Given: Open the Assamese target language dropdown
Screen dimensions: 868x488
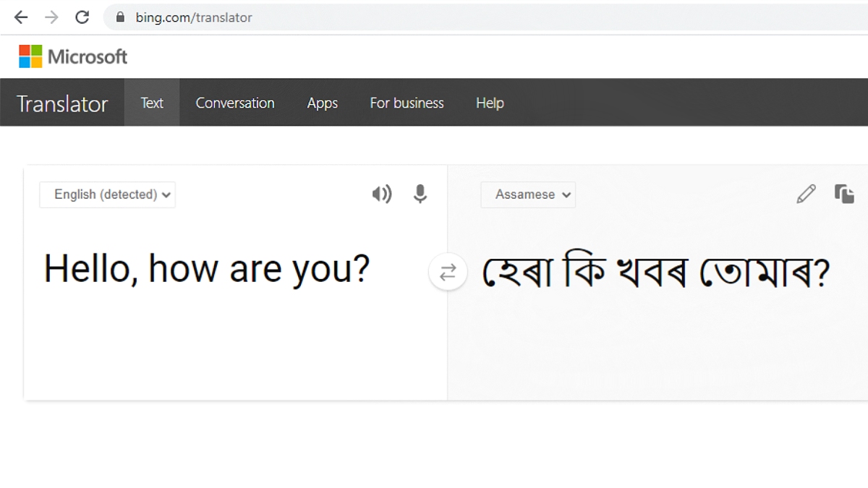Looking at the screenshot, I should click(528, 194).
